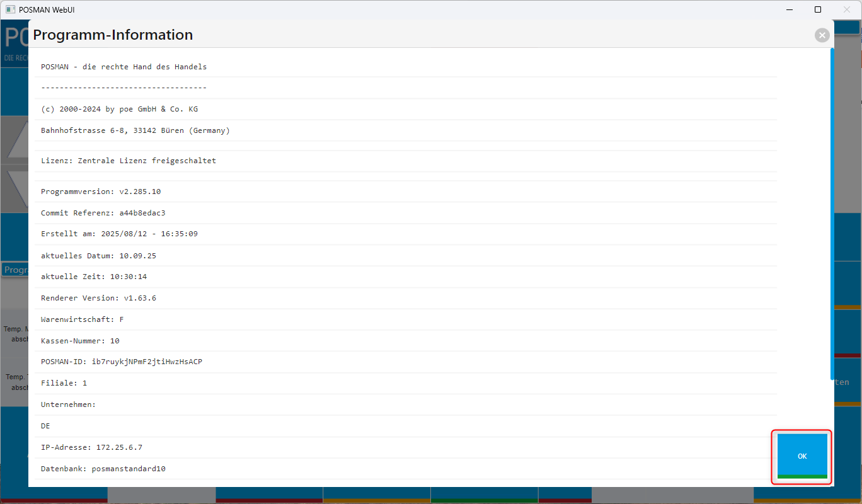Maximize the POSMAN WebUI window
Viewport: 862px width, 504px height.
817,9
